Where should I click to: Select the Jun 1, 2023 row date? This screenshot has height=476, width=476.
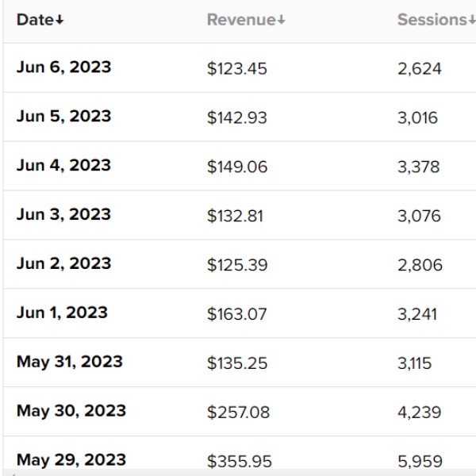pos(62,313)
